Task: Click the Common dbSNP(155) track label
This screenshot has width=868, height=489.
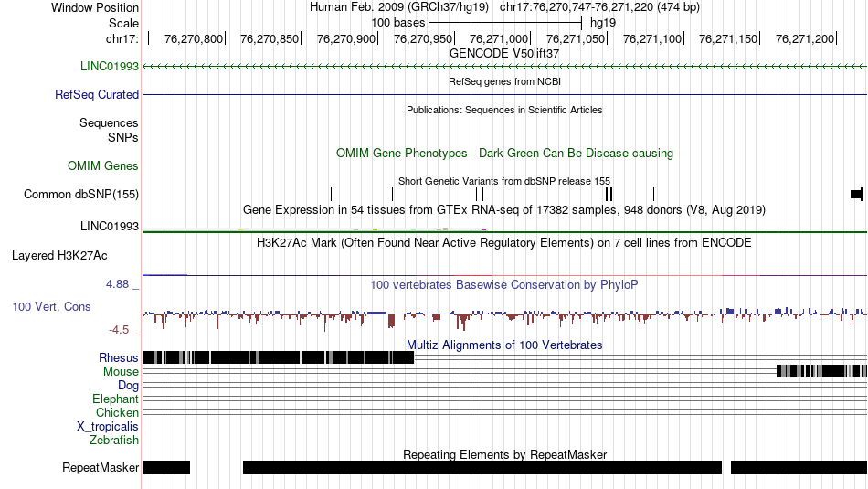Action: click(80, 195)
